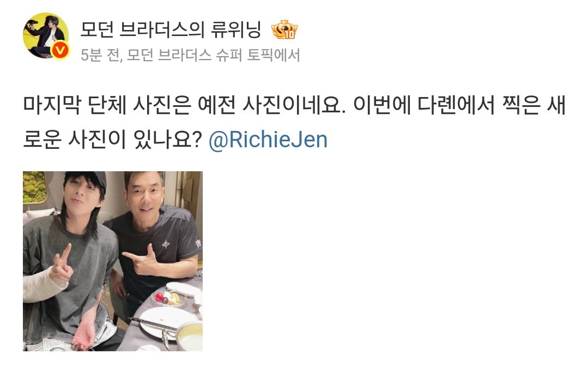Viewport: 588px width, 372px height.
Task: Click the gold crown level 10 badge
Action: coord(284,29)
